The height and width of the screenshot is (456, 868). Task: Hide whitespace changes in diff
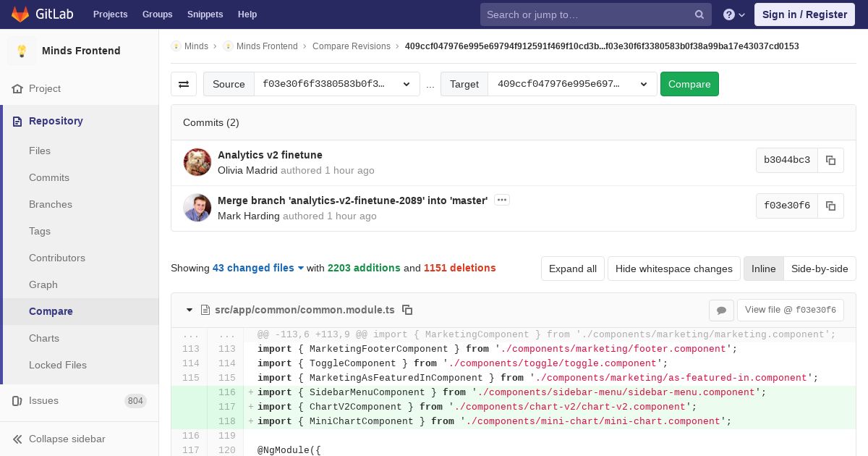tap(674, 269)
